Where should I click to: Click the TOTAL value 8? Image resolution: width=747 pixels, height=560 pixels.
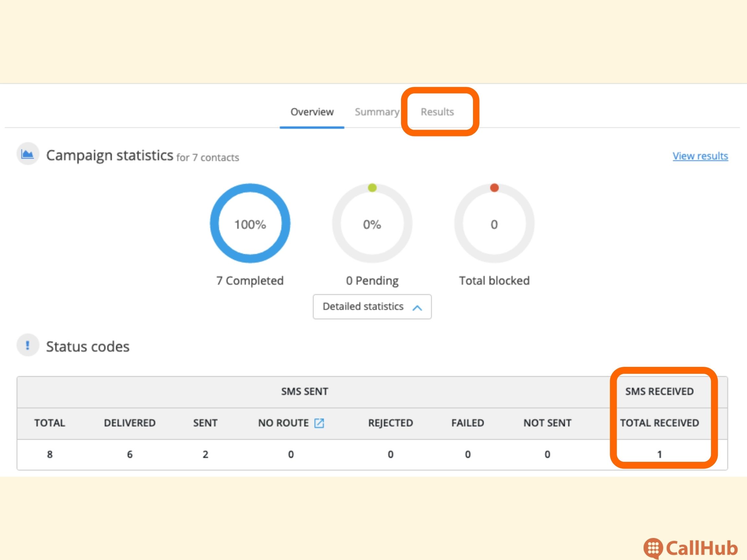(x=50, y=454)
